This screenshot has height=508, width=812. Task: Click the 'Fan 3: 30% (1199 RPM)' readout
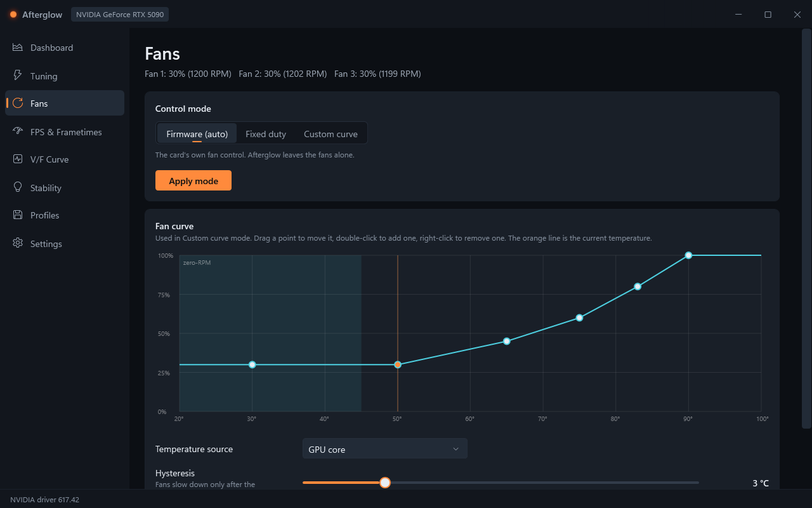pyautogui.click(x=377, y=74)
